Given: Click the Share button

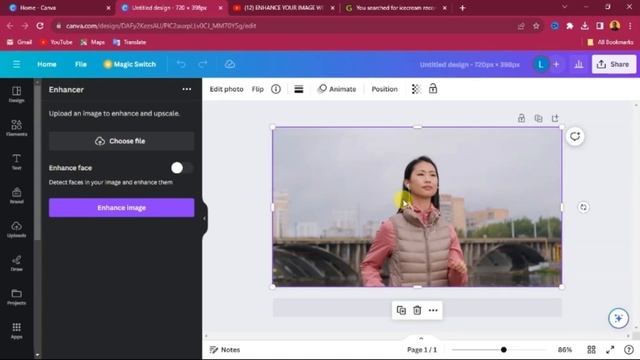Looking at the screenshot, I should point(614,64).
